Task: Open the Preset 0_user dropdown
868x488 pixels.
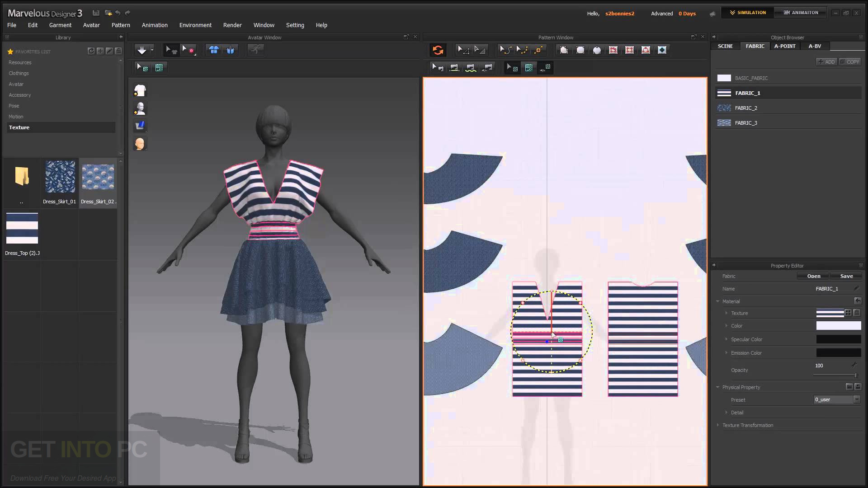Action: click(x=856, y=399)
